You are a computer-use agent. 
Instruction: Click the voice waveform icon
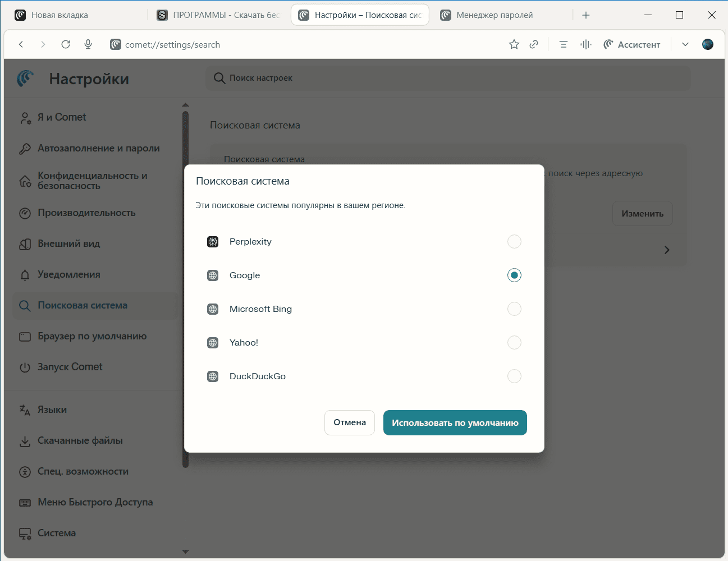[586, 44]
